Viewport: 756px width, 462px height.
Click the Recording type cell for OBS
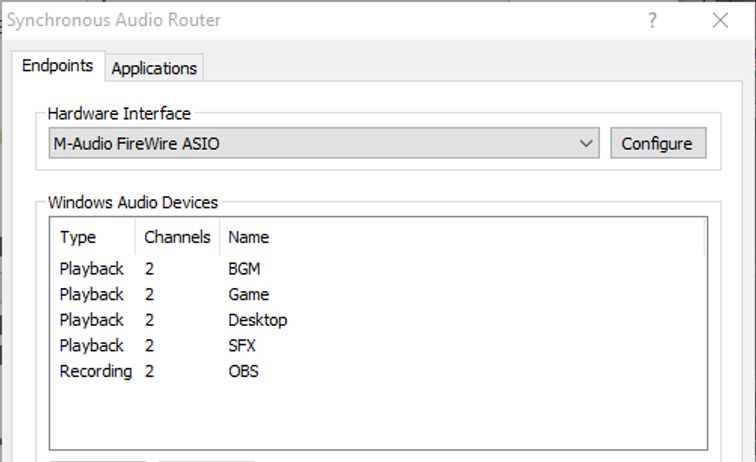point(95,371)
